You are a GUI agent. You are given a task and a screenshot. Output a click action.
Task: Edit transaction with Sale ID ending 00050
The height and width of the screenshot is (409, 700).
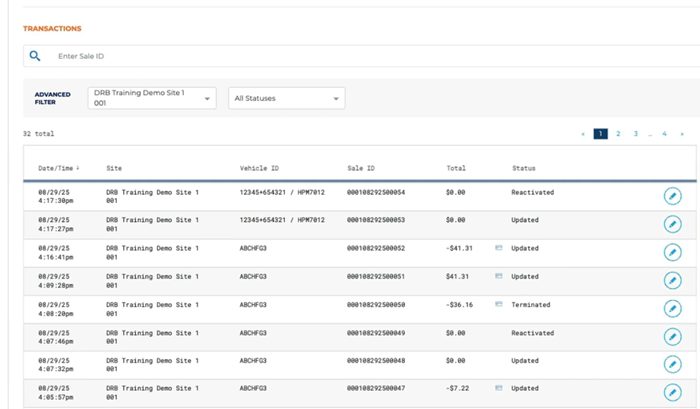[672, 309]
